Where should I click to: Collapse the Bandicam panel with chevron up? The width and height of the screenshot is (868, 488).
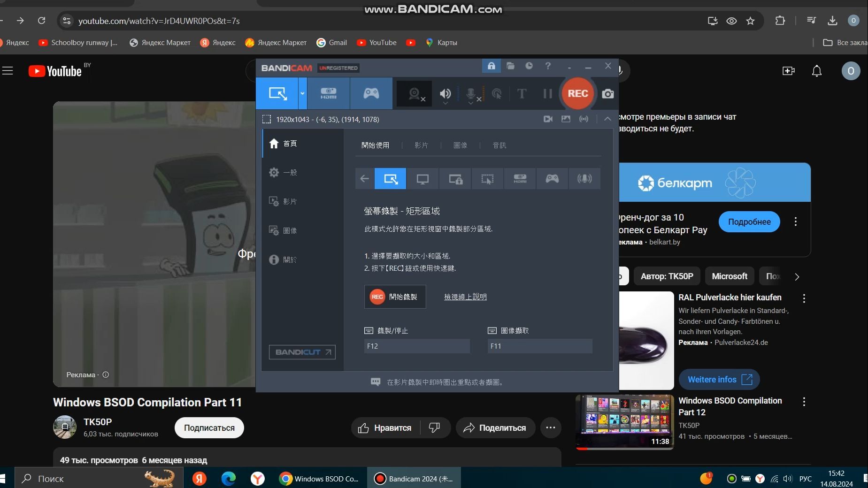click(607, 119)
